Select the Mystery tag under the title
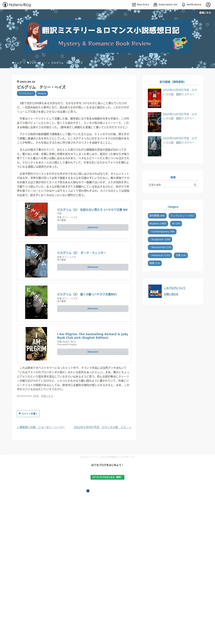 [x=42, y=93]
